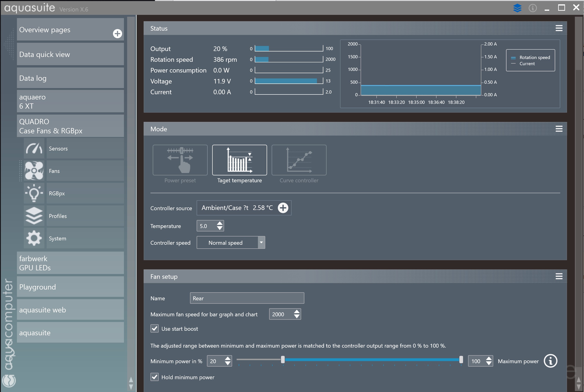Disable the Use start boost checkbox

[154, 328]
